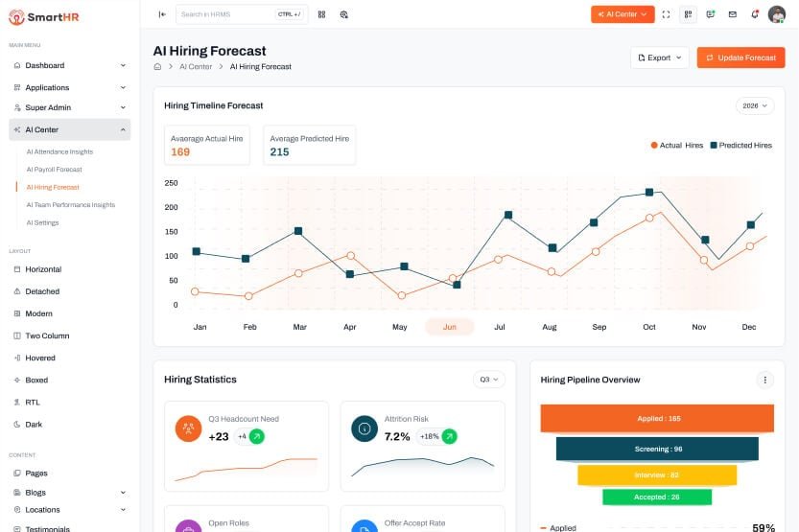Open the layout widgets icon in header
This screenshot has height=532, width=799.
(688, 14)
